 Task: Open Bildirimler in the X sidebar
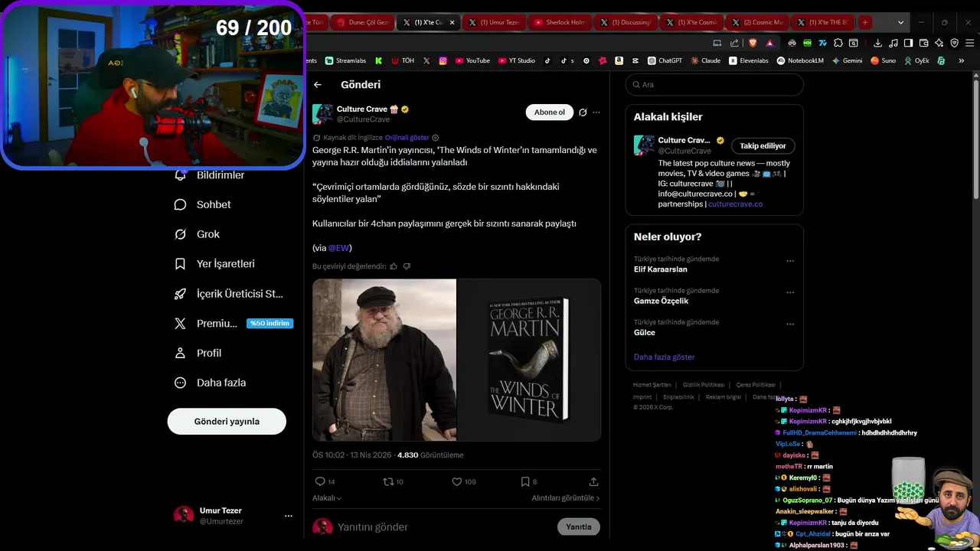pos(210,175)
